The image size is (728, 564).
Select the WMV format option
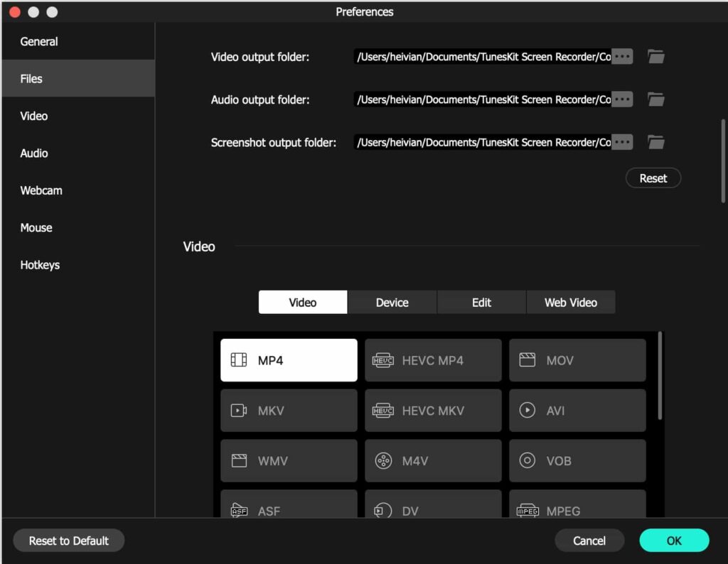(x=288, y=460)
